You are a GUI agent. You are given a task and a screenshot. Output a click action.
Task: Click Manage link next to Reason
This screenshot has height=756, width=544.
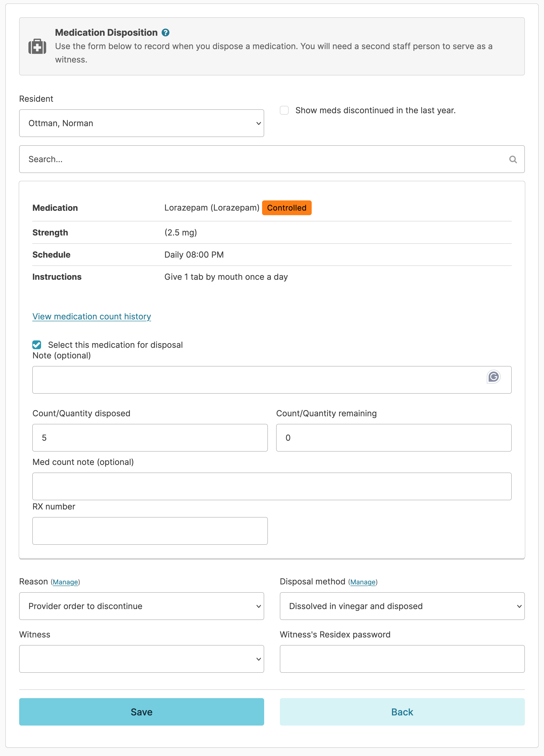65,582
